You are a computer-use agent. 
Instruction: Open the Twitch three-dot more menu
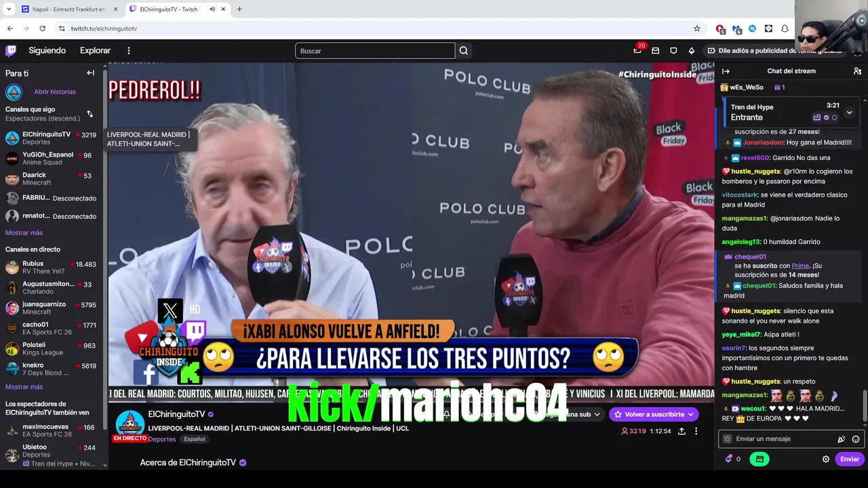pos(128,50)
